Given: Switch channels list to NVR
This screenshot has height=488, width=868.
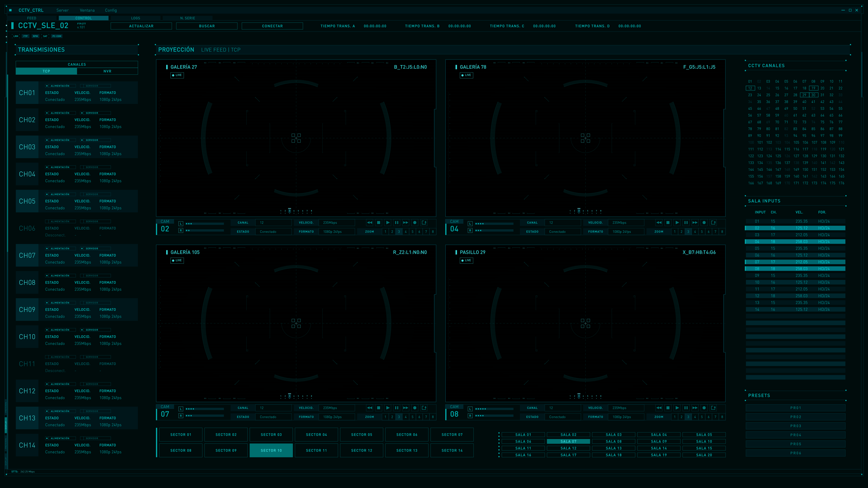Looking at the screenshot, I should tap(107, 71).
